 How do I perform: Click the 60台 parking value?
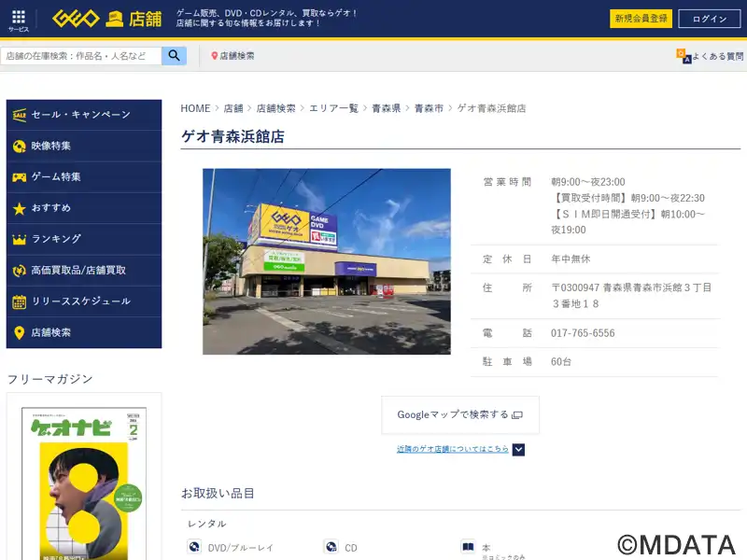[561, 362]
